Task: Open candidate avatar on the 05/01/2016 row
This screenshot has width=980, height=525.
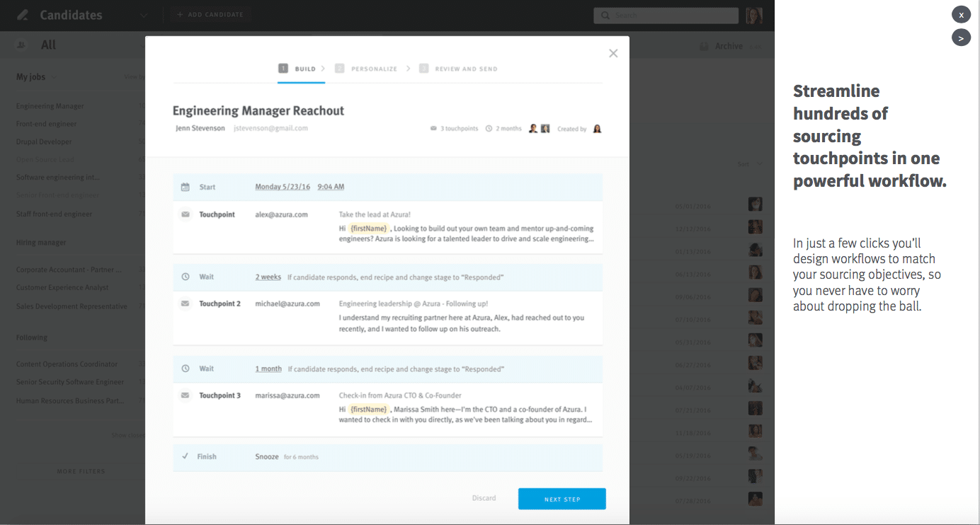Action: click(x=756, y=204)
